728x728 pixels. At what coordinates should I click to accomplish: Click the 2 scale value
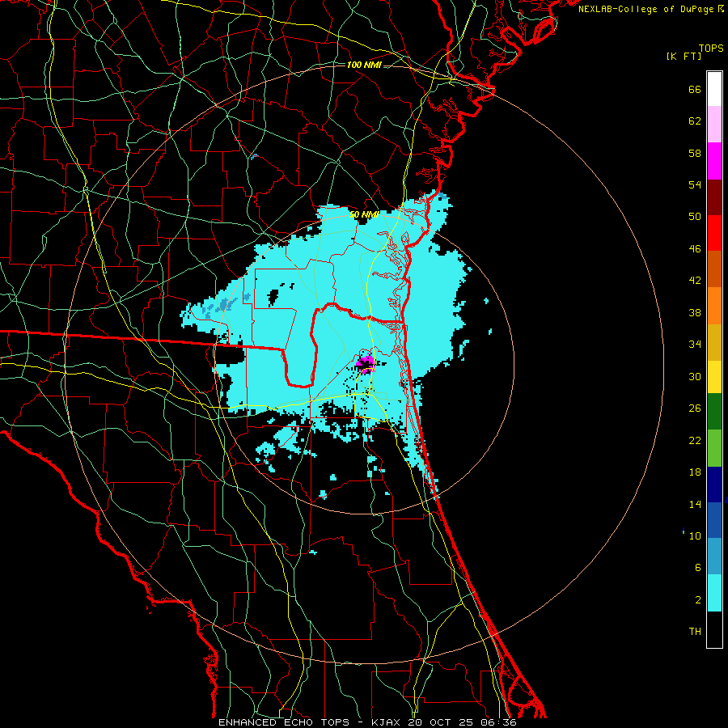tap(698, 600)
